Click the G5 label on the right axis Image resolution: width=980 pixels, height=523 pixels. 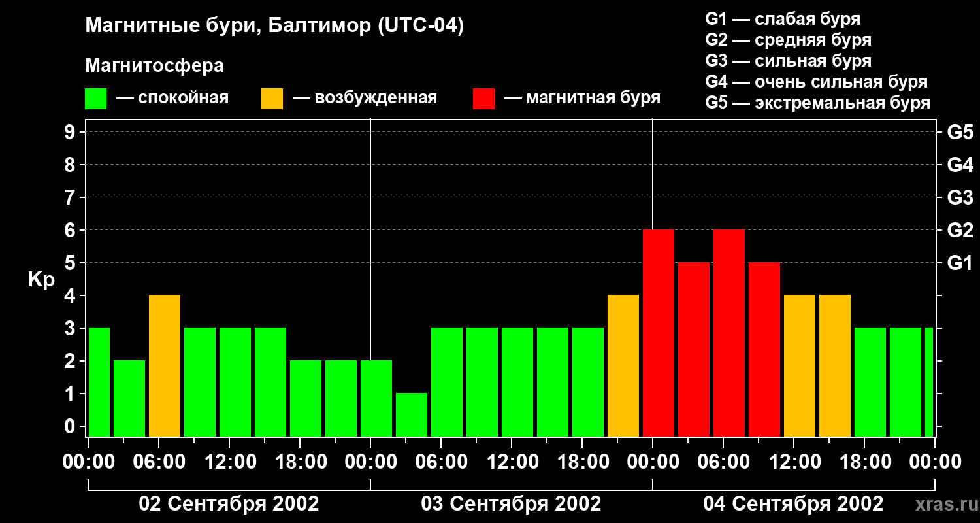(x=960, y=132)
